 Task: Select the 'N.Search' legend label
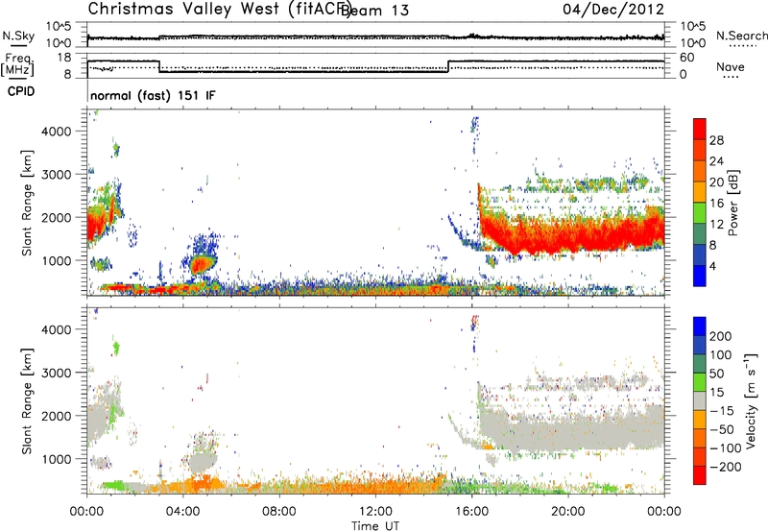741,36
